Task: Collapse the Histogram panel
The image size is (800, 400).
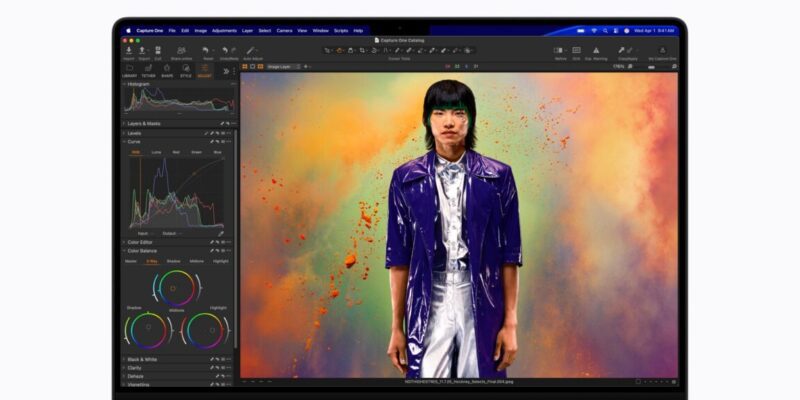Action: [124, 84]
